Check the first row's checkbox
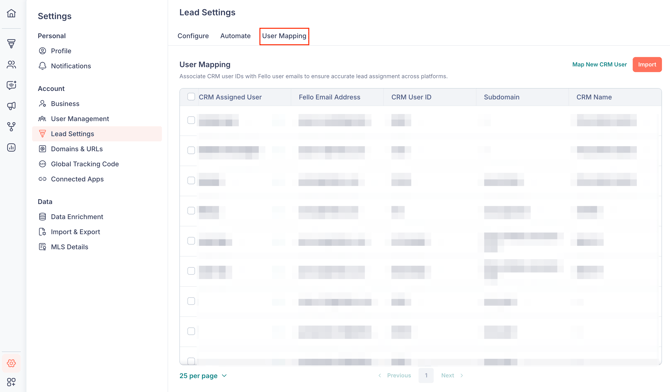The width and height of the screenshot is (670, 392). (191, 120)
